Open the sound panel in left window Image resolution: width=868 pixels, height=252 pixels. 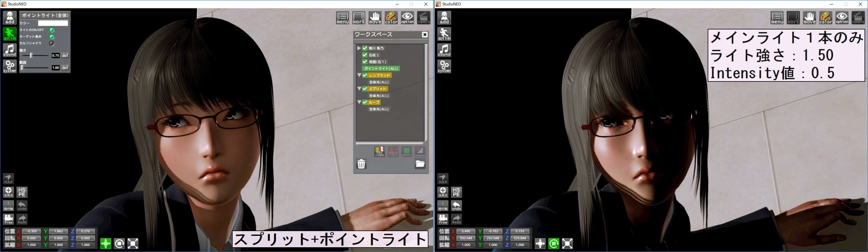[10, 50]
